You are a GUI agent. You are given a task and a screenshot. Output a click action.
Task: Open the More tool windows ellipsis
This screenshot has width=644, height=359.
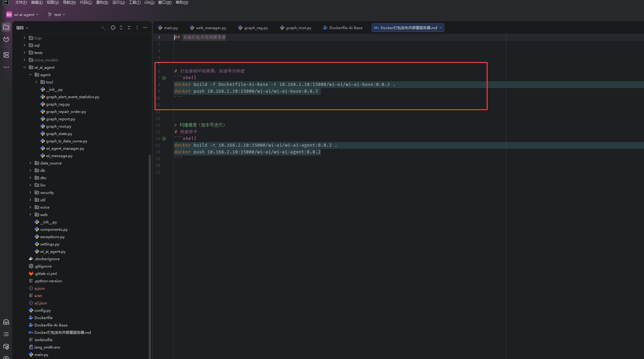pyautogui.click(x=6, y=67)
